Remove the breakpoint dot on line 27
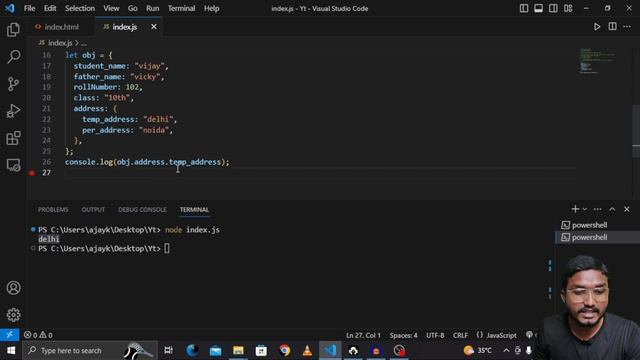640x360 pixels. pyautogui.click(x=32, y=173)
